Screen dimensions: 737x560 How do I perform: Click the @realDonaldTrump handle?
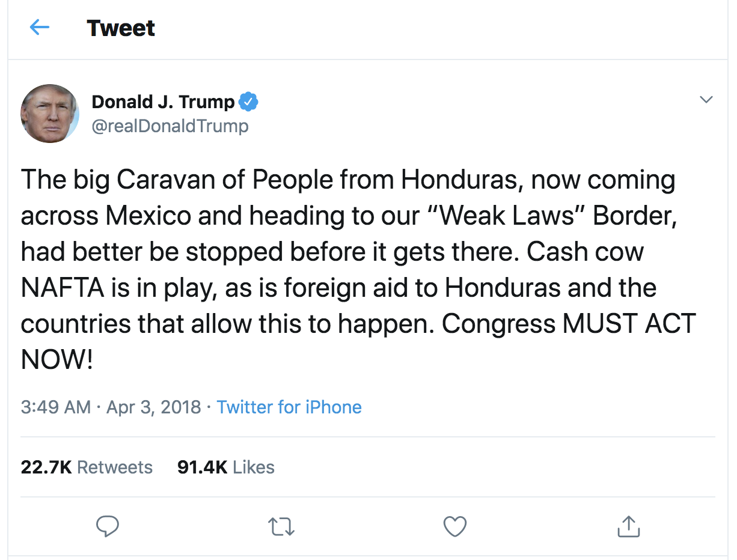[x=170, y=126]
